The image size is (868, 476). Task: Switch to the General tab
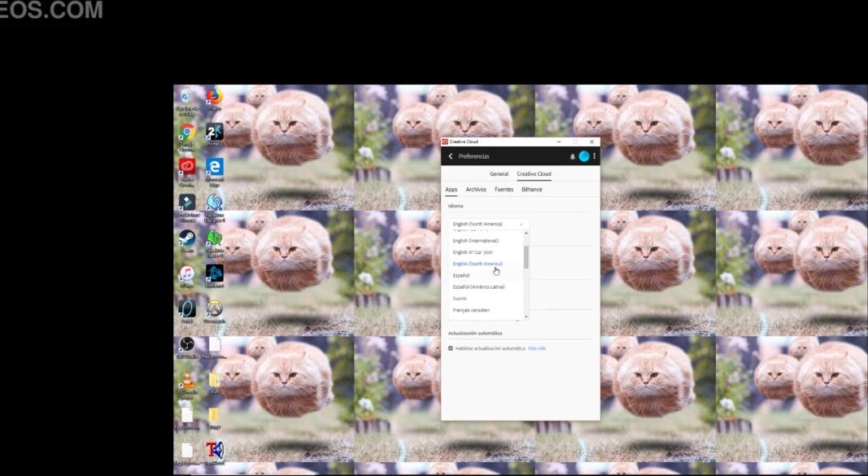(x=499, y=173)
